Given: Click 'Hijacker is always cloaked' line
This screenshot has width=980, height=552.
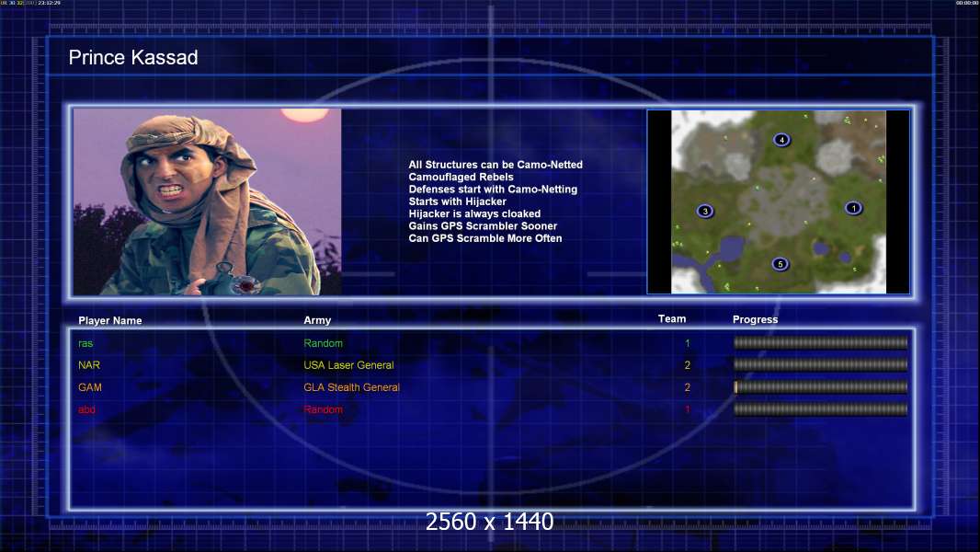Looking at the screenshot, I should click(x=474, y=213).
